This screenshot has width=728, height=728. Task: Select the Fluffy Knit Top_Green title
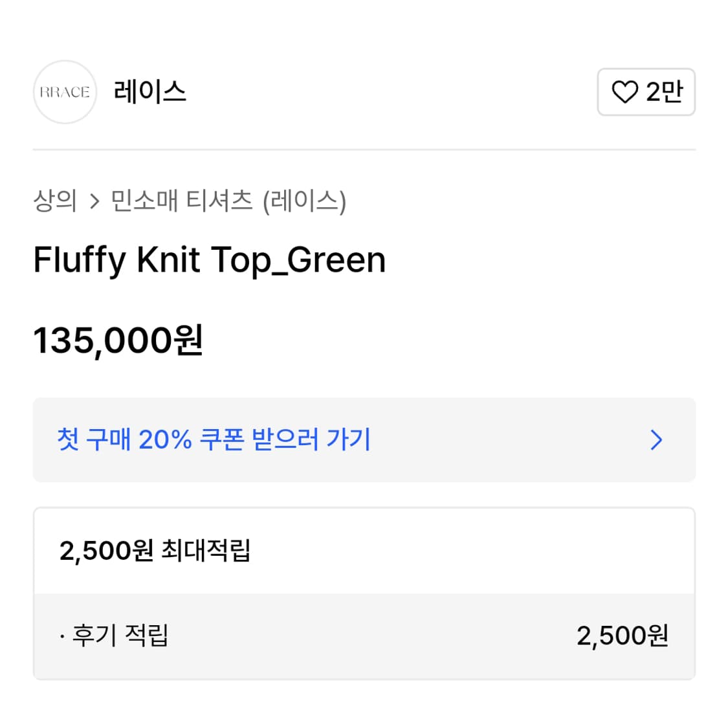[x=209, y=260]
